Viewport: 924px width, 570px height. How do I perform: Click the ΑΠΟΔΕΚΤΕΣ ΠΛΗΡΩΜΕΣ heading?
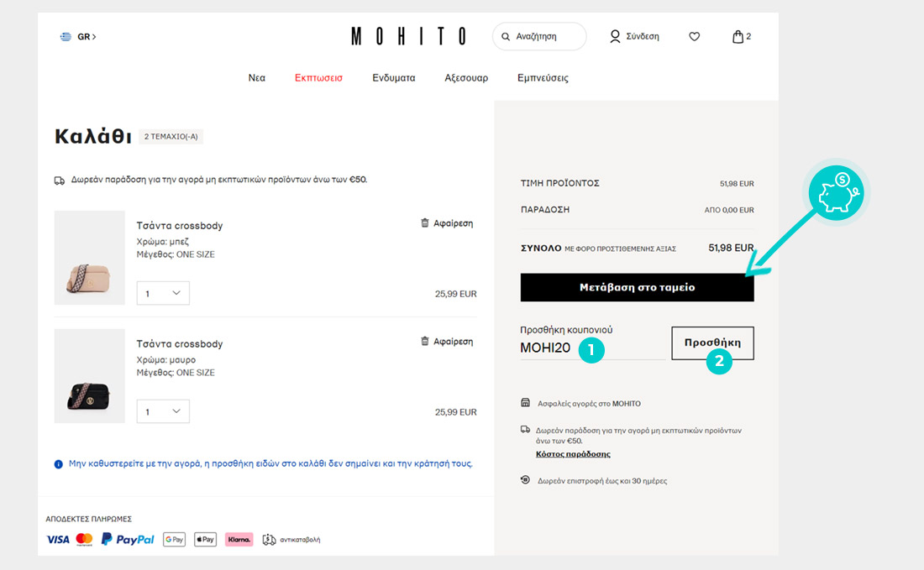tap(89, 519)
